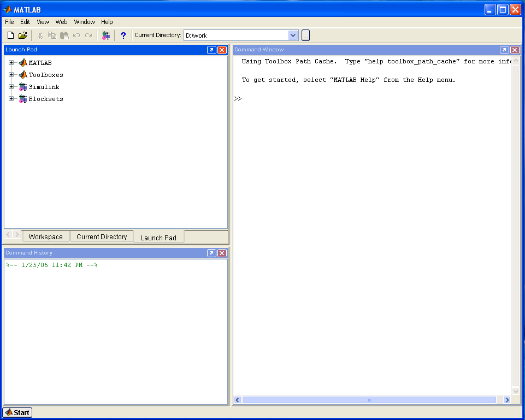Viewport: 525px width, 420px height.
Task: Click the Toolboxes icon in Launch Pad tree
Action: click(x=23, y=75)
